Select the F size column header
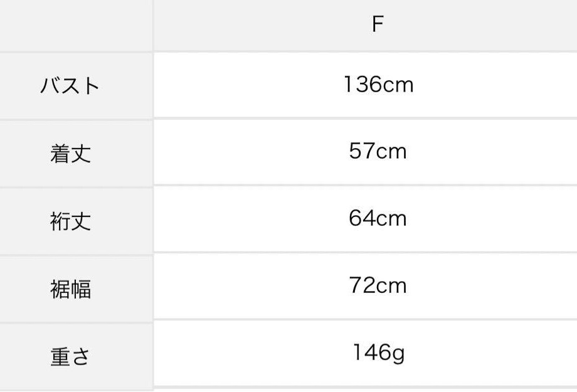The height and width of the screenshot is (392, 577). (x=378, y=24)
